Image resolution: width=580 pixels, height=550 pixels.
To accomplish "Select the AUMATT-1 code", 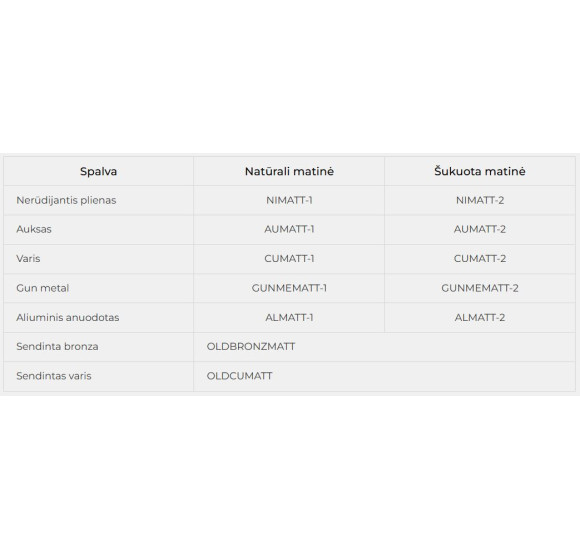I will click(289, 229).
